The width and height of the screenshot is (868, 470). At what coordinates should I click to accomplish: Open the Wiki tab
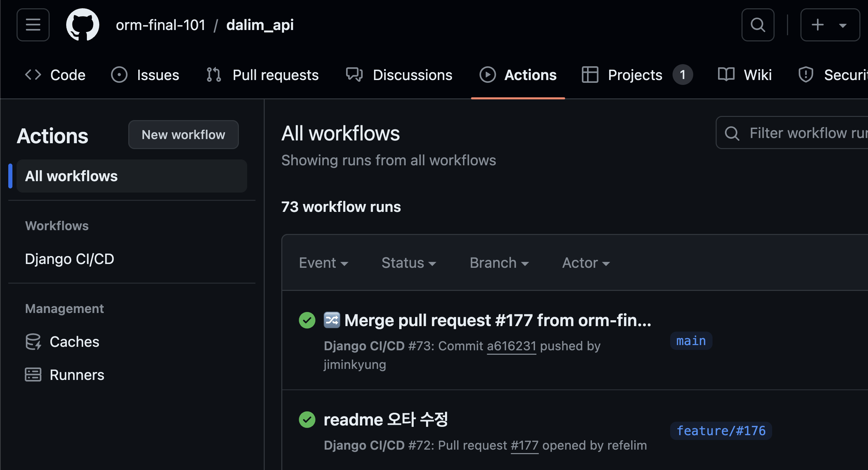point(745,75)
